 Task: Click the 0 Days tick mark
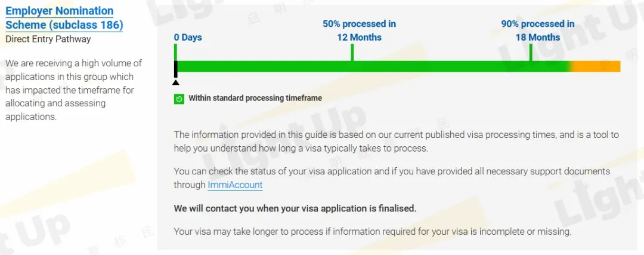(x=175, y=52)
